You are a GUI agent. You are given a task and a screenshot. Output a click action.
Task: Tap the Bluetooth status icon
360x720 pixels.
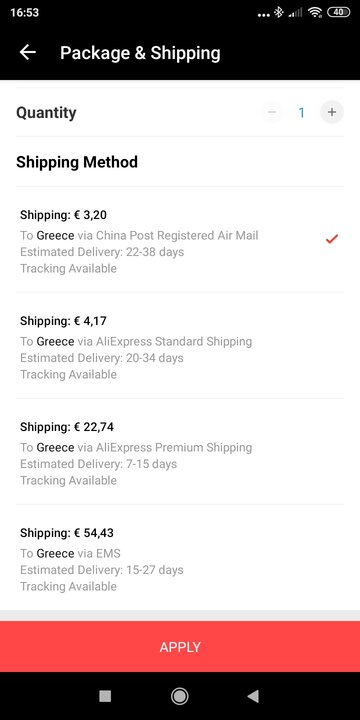pyautogui.click(x=278, y=12)
